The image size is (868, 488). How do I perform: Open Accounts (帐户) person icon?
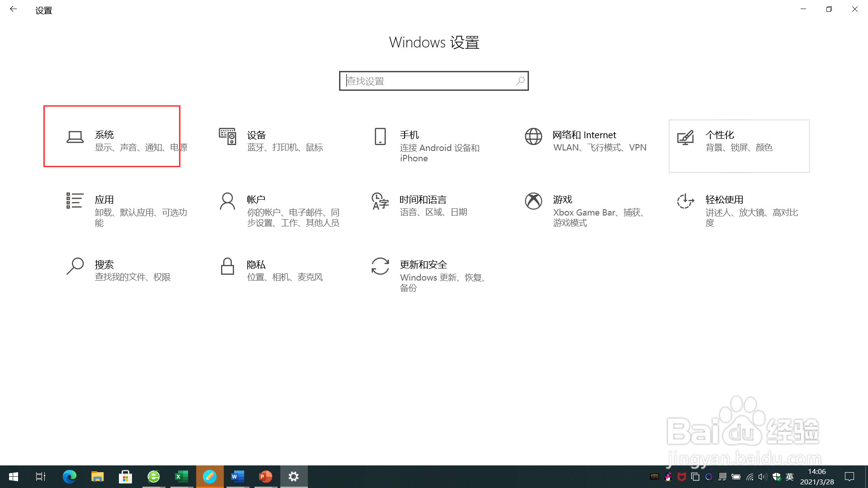[227, 202]
